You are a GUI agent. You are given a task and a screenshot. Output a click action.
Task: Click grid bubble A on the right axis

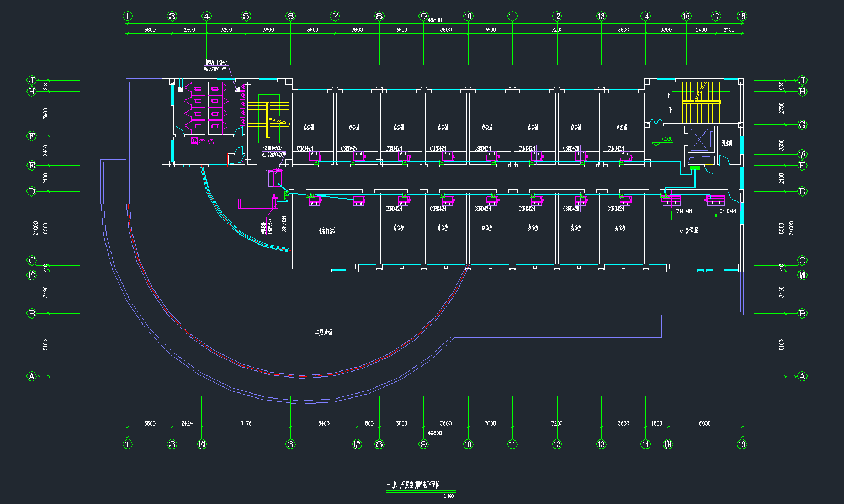pyautogui.click(x=803, y=376)
